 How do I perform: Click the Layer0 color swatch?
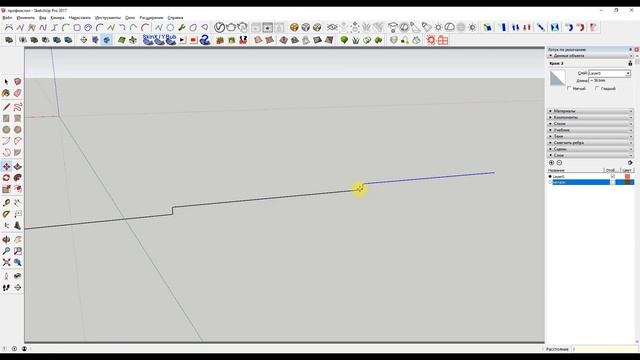(x=627, y=176)
